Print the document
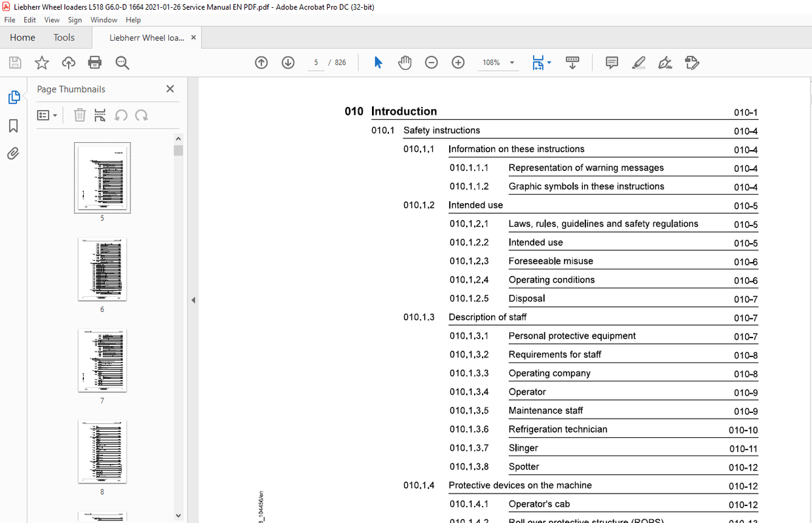The width and height of the screenshot is (812, 523). [x=95, y=62]
